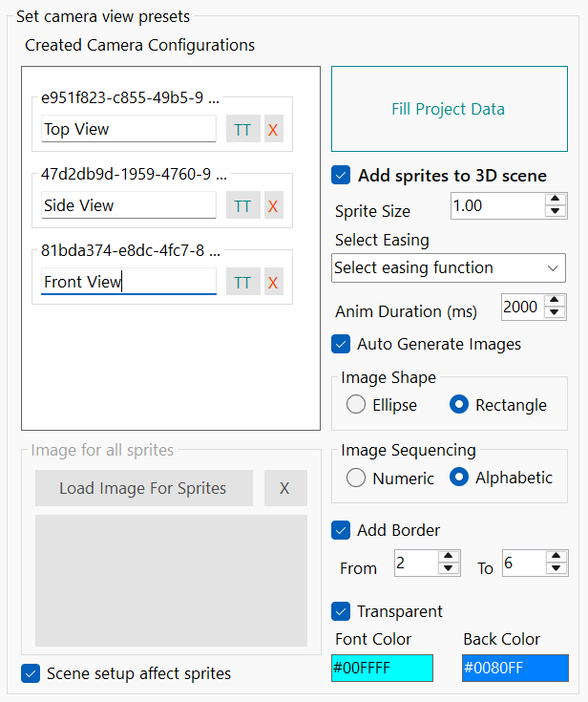This screenshot has height=702, width=588.
Task: Delete the Side View camera configuration
Action: pyautogui.click(x=273, y=205)
